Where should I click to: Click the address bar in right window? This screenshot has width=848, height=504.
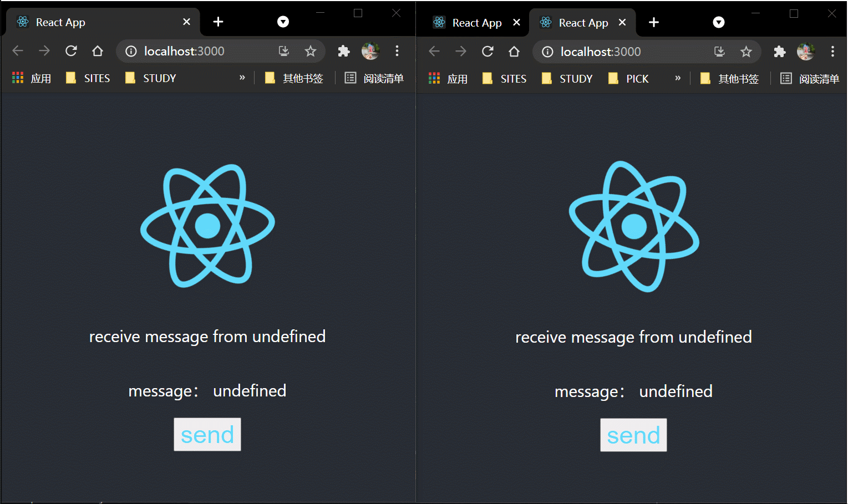(x=647, y=52)
